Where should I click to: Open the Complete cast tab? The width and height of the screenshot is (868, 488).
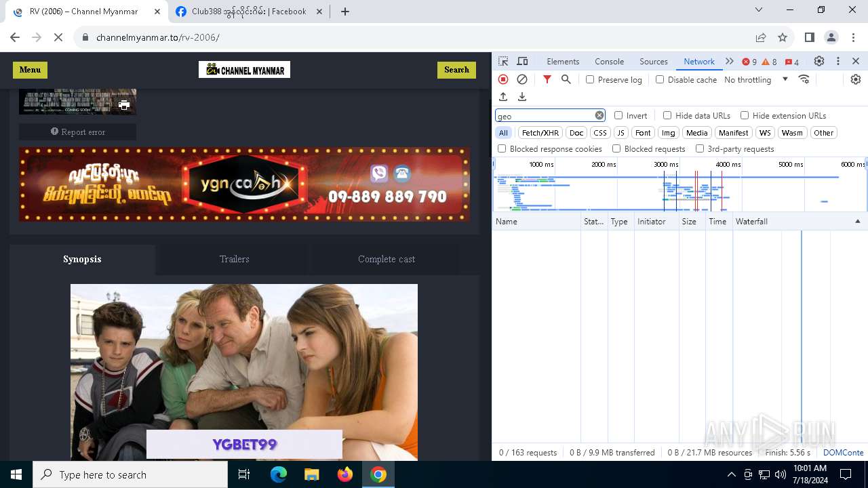(387, 259)
